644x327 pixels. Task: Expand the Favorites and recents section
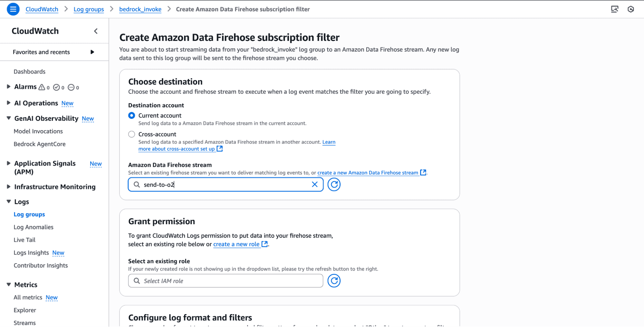[93, 52]
